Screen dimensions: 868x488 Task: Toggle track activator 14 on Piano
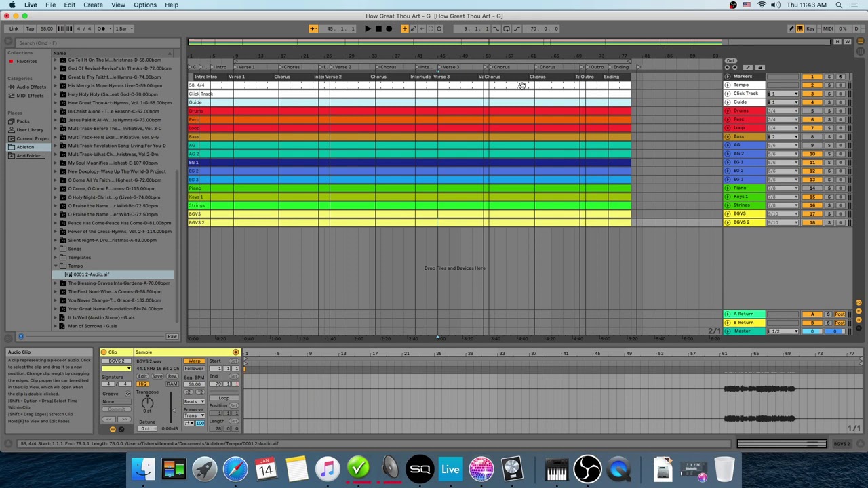click(812, 188)
